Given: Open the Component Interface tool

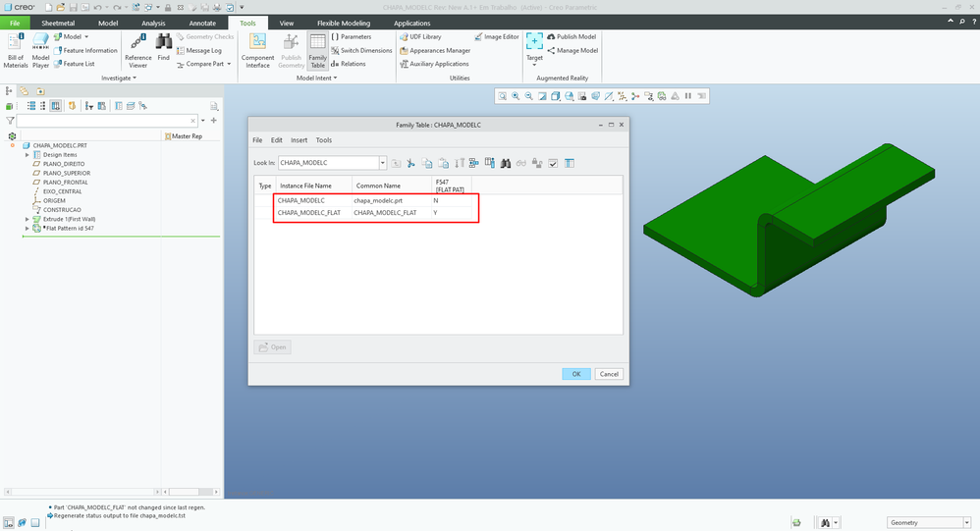Looking at the screenshot, I should (x=257, y=51).
